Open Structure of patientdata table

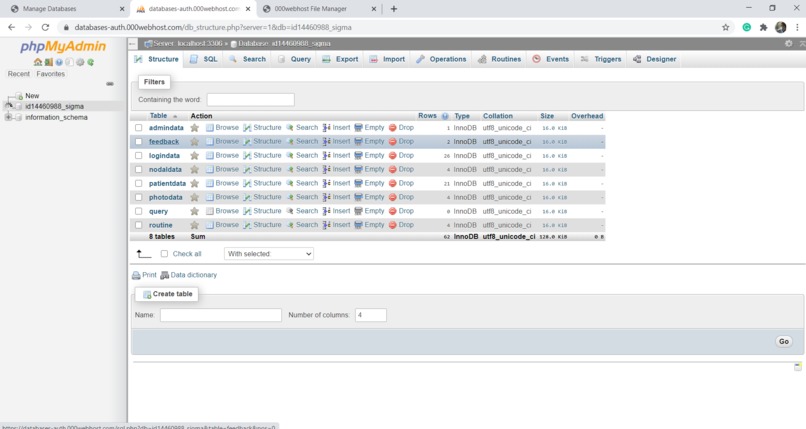click(x=263, y=183)
